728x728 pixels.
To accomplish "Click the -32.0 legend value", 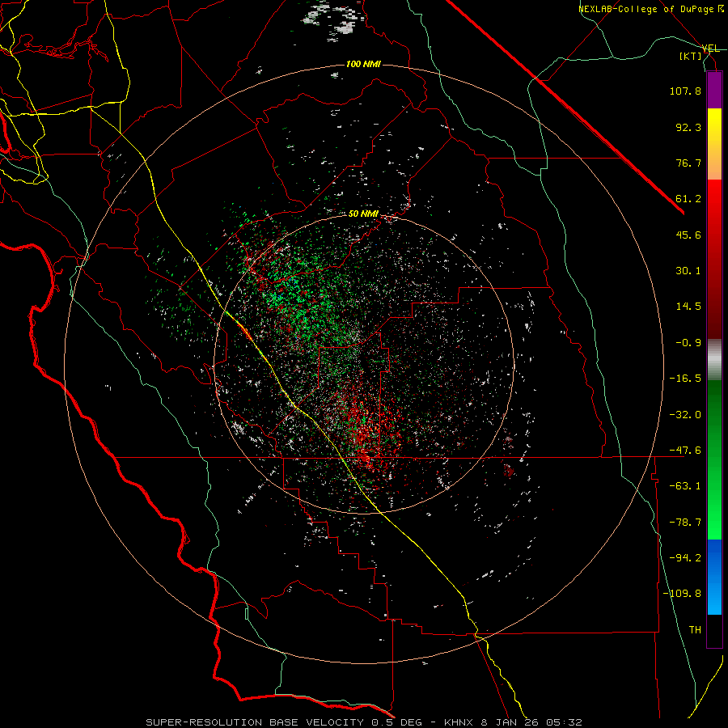I will tap(685, 415).
